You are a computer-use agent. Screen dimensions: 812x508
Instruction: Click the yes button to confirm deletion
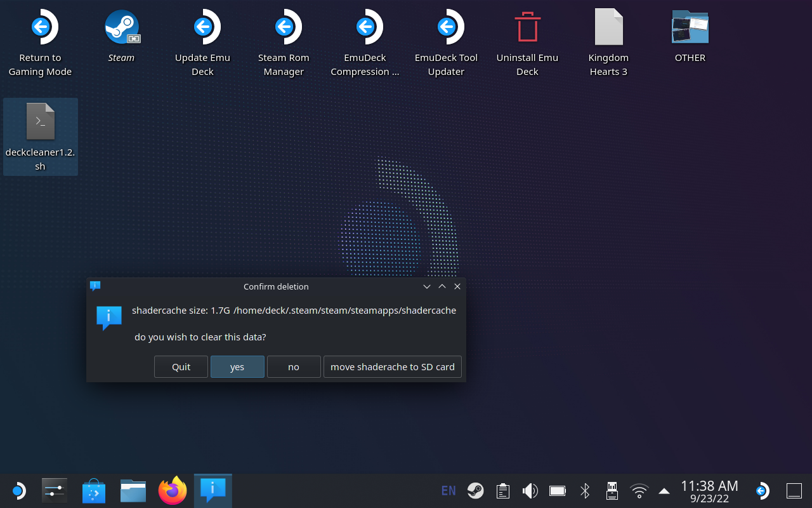click(x=237, y=367)
